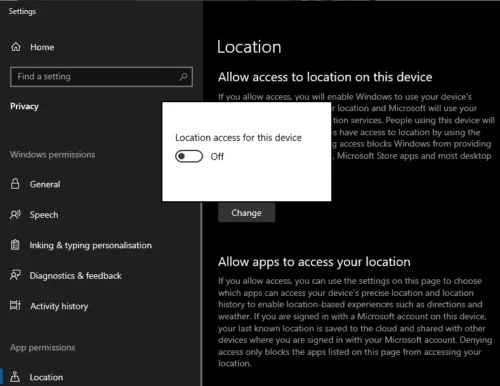Click 'Allow apps to access your location' heading

click(x=314, y=262)
